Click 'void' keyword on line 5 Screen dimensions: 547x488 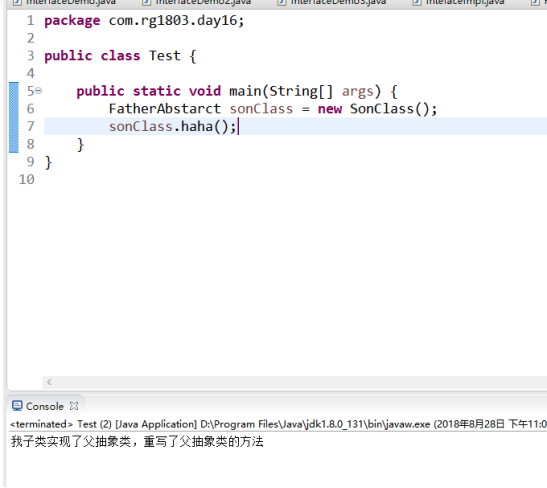205,91
